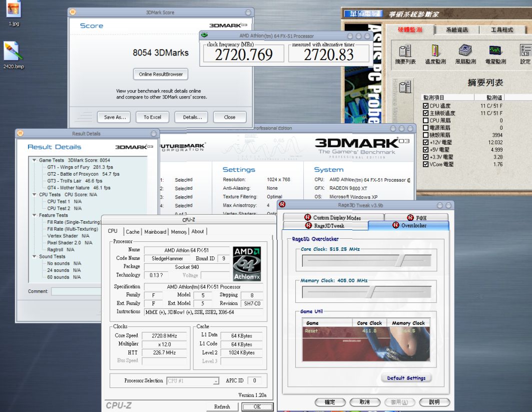Open the 摘要列表 summary list icon
The height and width of the screenshot is (412, 532).
[x=405, y=51]
